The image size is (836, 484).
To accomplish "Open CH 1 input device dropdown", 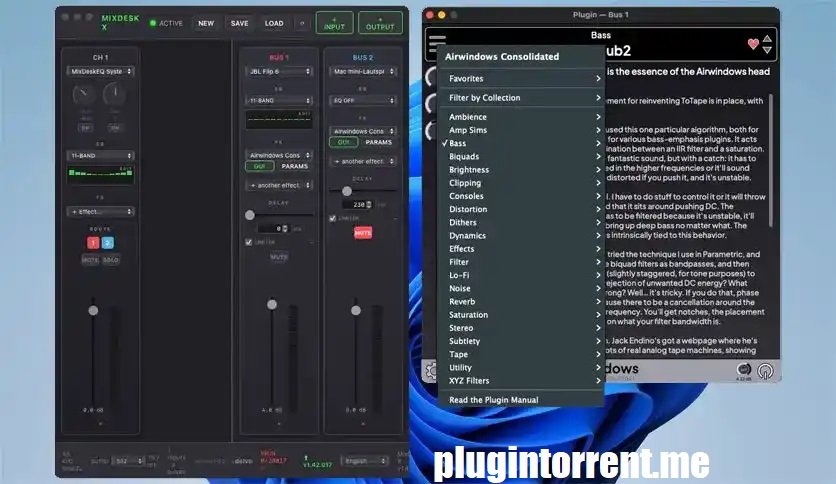I will coord(100,71).
